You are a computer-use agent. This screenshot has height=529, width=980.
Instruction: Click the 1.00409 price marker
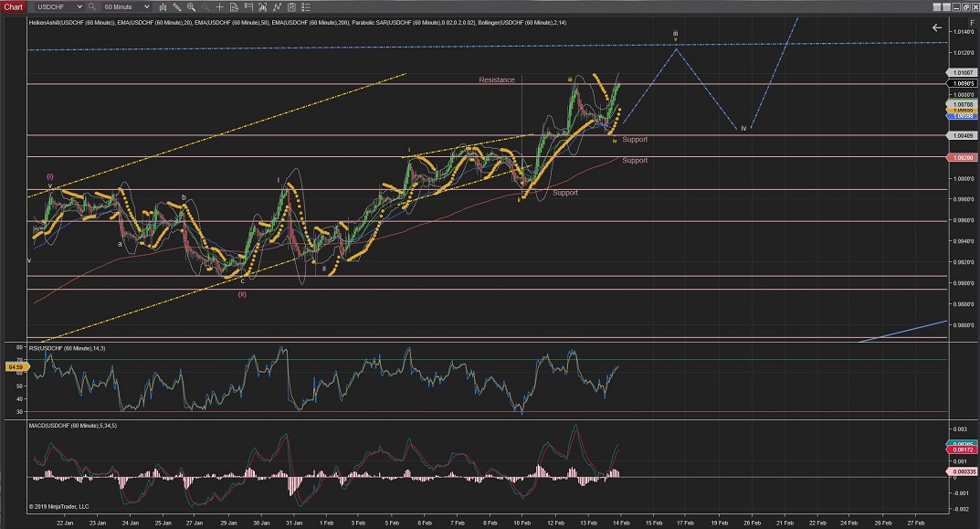[x=964, y=135]
